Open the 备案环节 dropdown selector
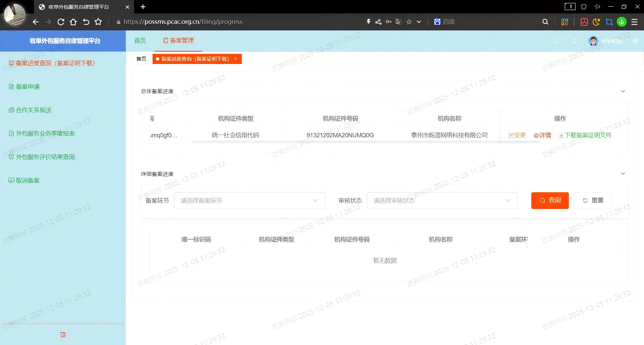 249,201
